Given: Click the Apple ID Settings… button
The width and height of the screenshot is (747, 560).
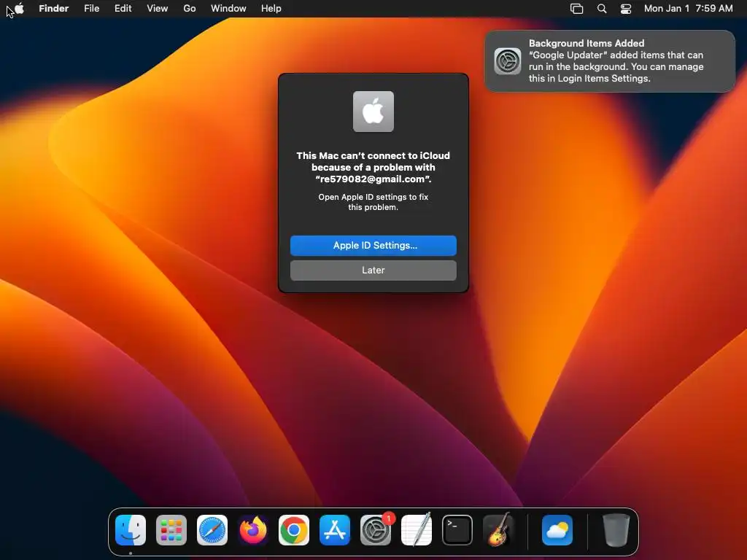Looking at the screenshot, I should coord(373,246).
